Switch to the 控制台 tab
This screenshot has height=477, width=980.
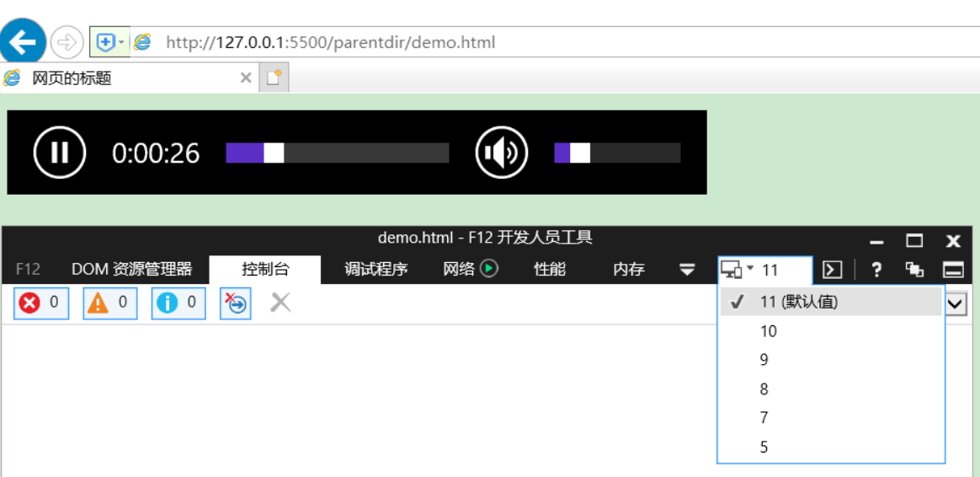(x=265, y=270)
